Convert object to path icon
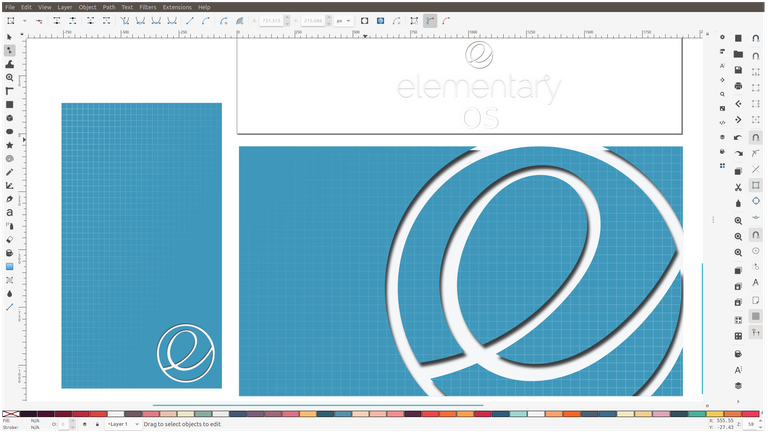The width and height of the screenshot is (768, 434). (x=224, y=21)
